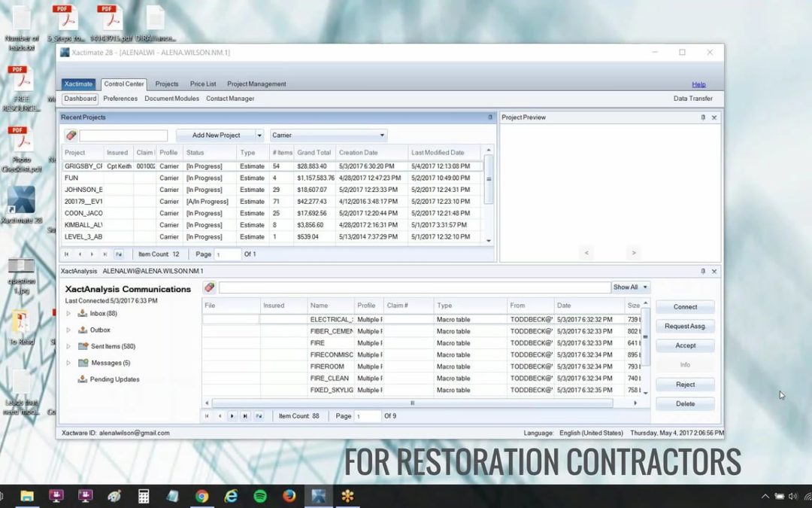Show hidden system tray icons
This screenshot has width=812, height=508.
765,497
